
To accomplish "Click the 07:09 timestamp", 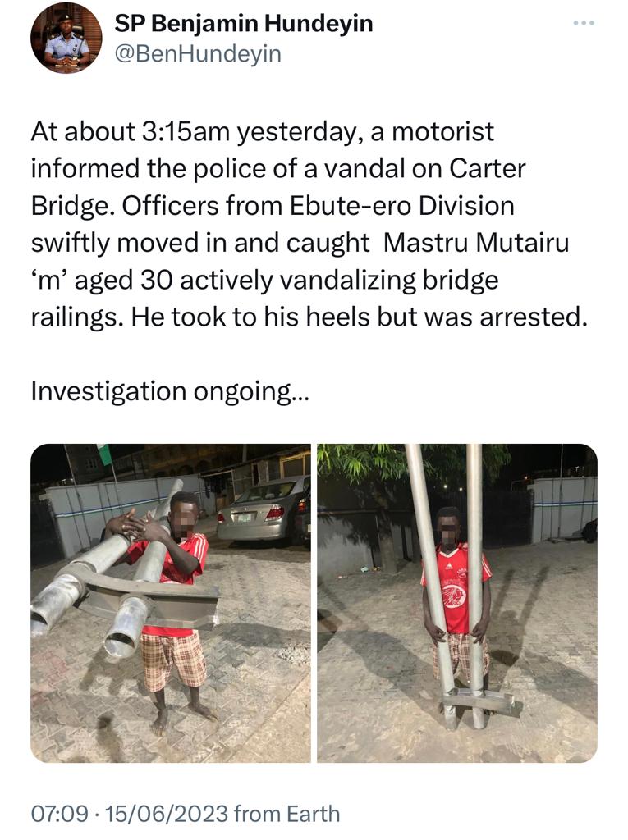I will pyautogui.click(x=60, y=813).
